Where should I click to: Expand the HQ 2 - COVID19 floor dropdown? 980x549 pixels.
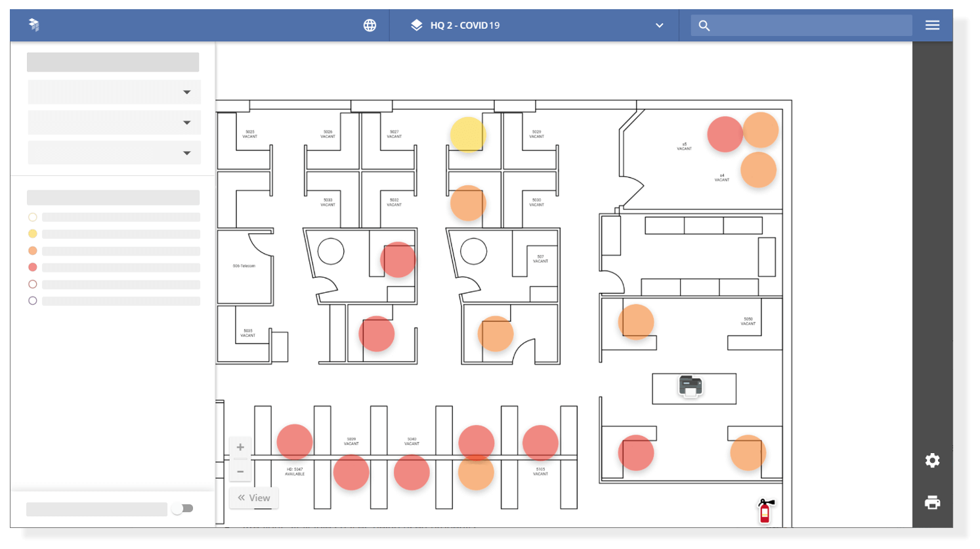[x=659, y=26]
